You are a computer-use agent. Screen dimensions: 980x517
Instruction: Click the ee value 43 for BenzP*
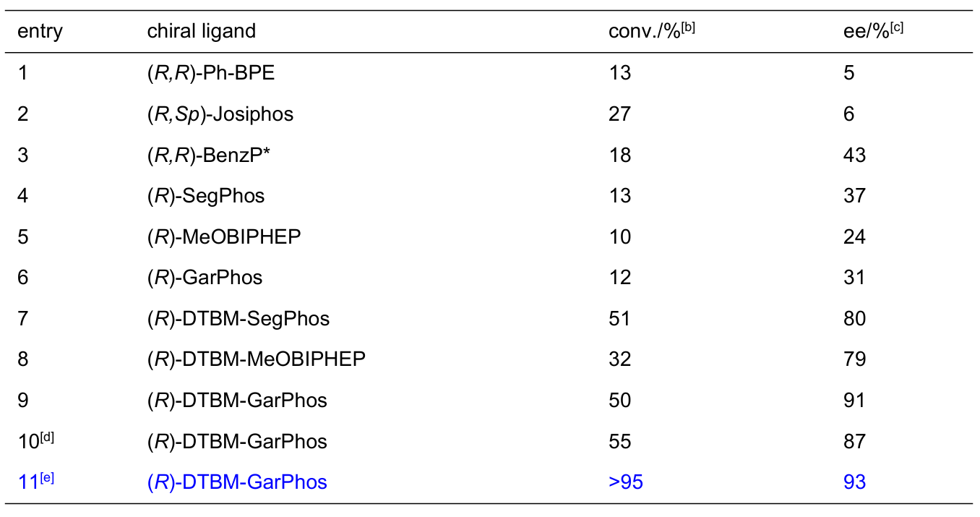pos(854,155)
